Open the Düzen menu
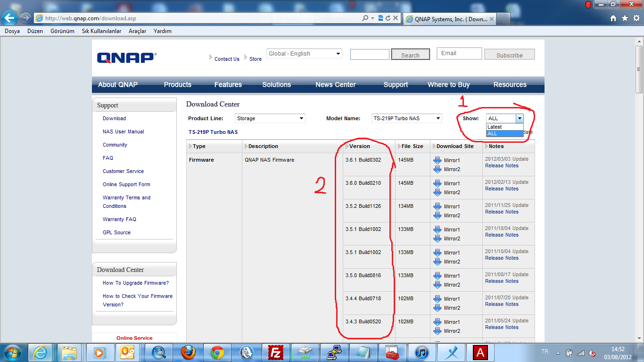Viewport: 644px width, 362px height. point(35,31)
